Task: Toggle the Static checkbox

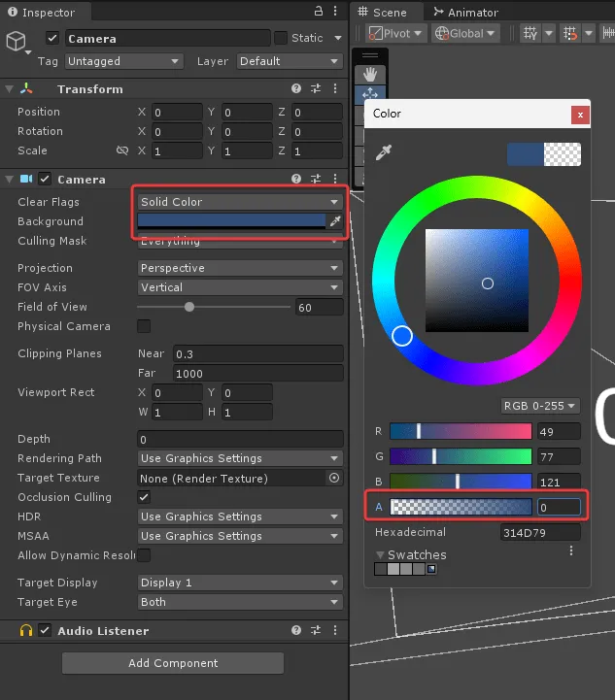Action: tap(281, 38)
